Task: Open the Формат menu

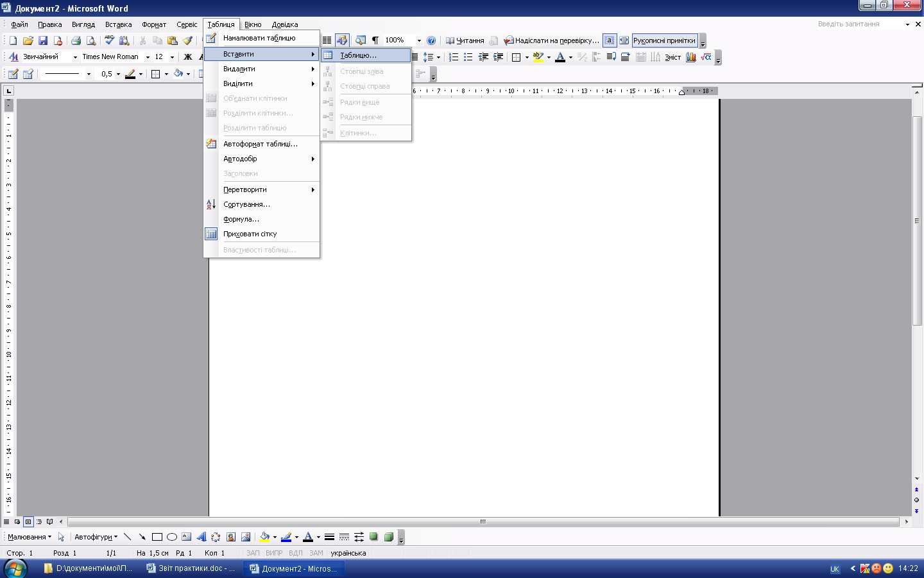Action: (x=154, y=24)
